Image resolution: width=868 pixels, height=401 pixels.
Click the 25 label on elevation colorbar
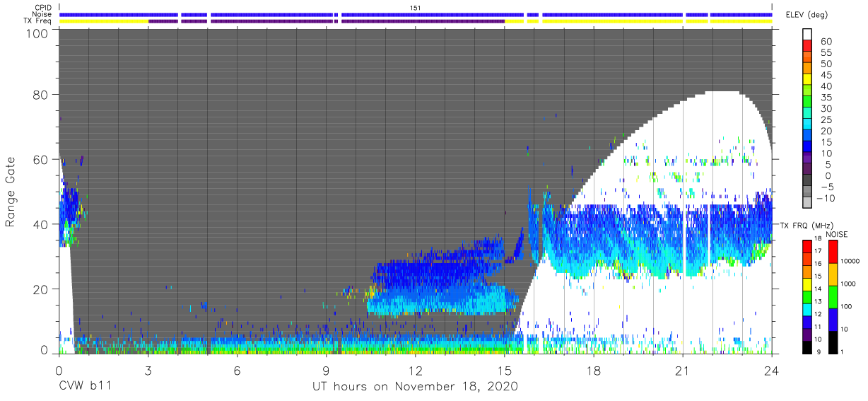826,120
